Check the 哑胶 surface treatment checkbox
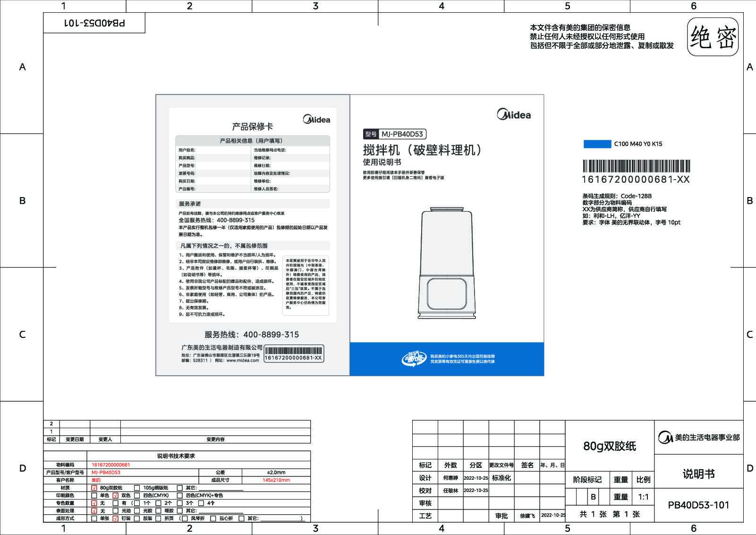756x535 pixels. [x=158, y=510]
